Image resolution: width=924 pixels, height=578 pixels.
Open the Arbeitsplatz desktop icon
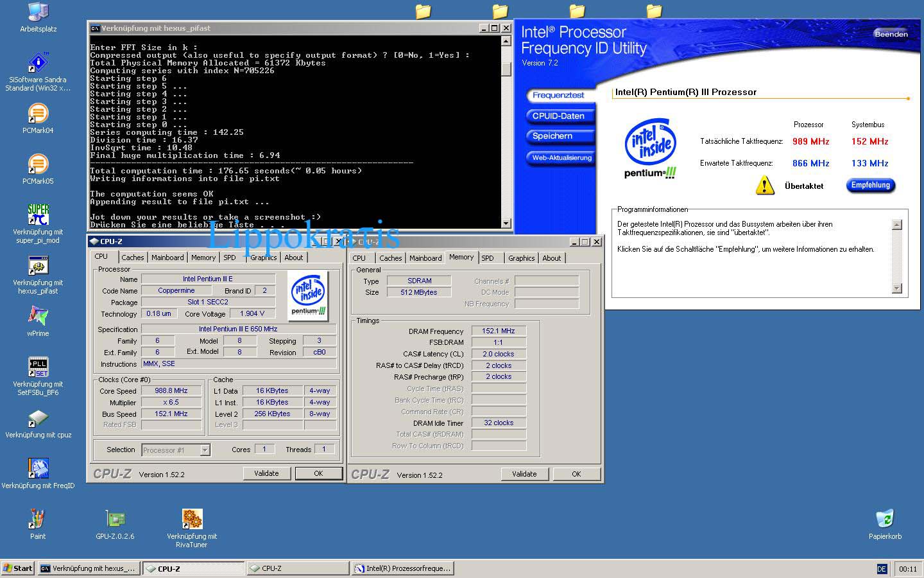click(38, 13)
